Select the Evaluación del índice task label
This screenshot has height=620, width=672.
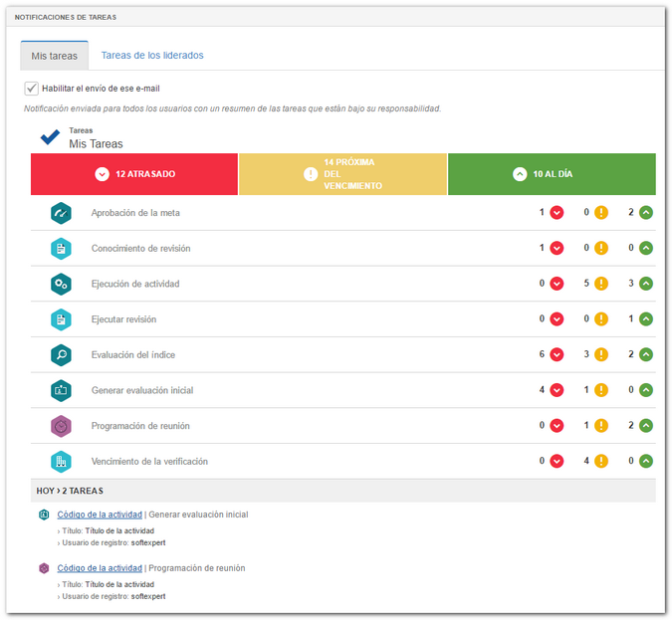coord(133,355)
